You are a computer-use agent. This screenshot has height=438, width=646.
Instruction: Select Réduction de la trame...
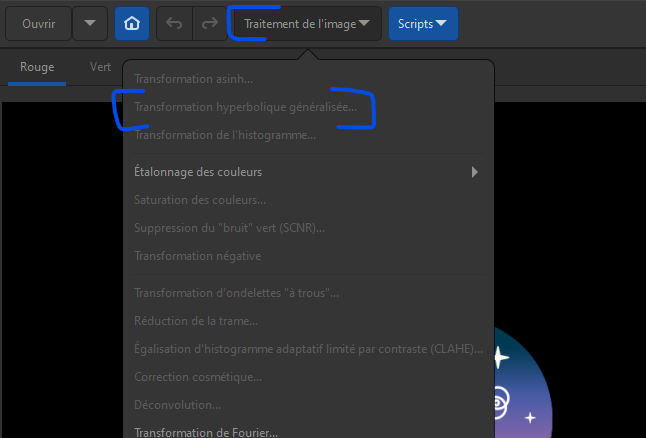[308, 321]
